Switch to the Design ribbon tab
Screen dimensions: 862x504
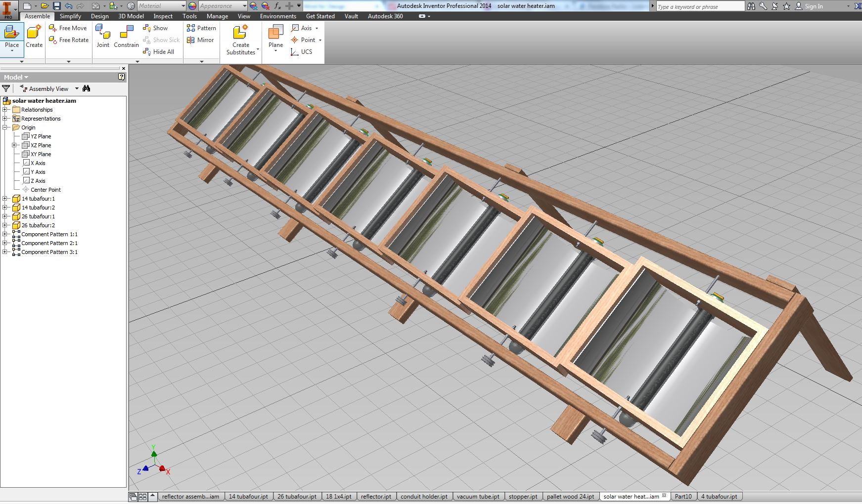99,16
